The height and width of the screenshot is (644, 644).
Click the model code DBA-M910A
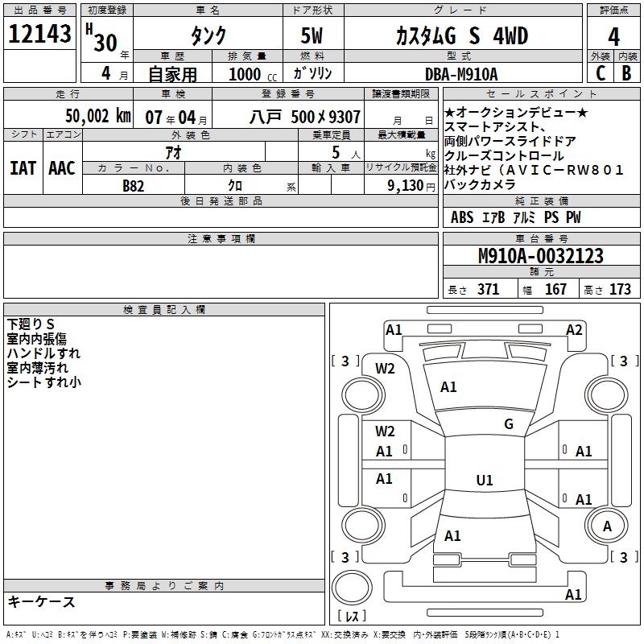tap(461, 73)
